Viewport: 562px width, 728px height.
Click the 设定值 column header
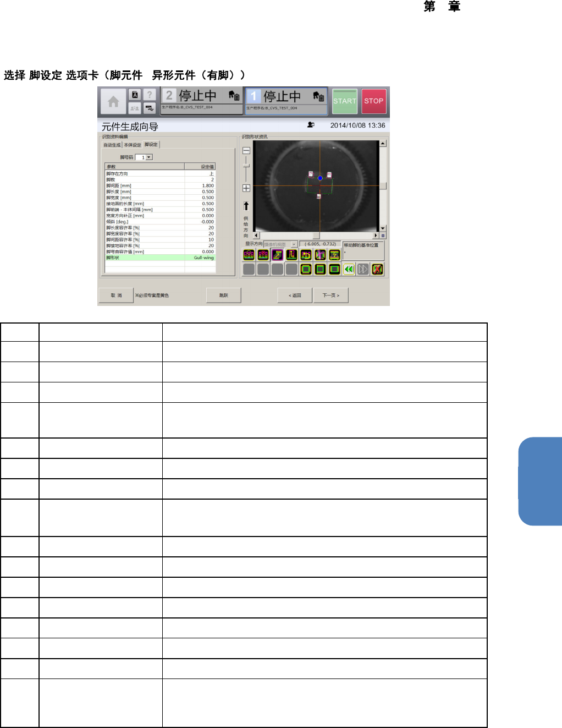[200, 166]
